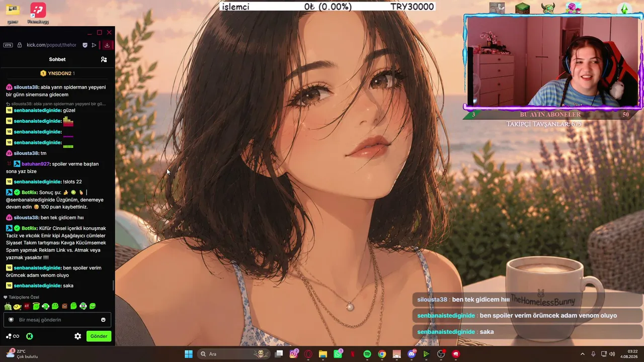644x362 pixels.
Task: Open OBS Studio from taskbar
Action: click(x=441, y=354)
